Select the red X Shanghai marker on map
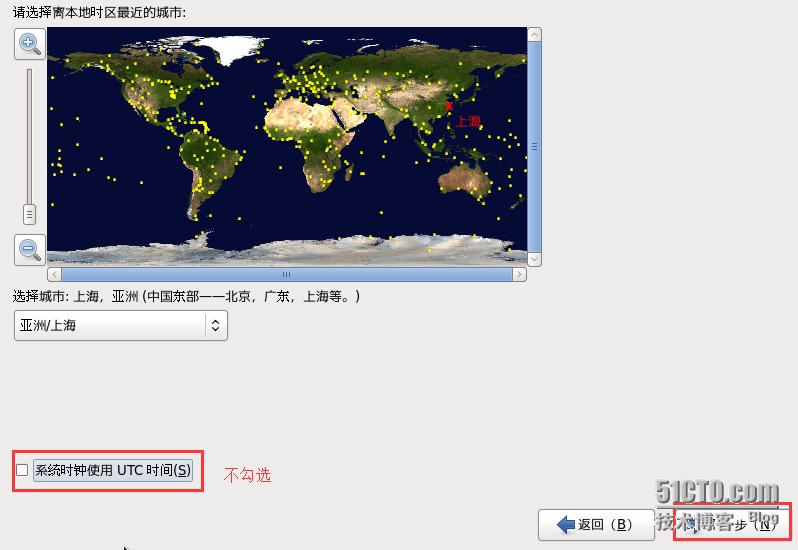 pos(449,106)
